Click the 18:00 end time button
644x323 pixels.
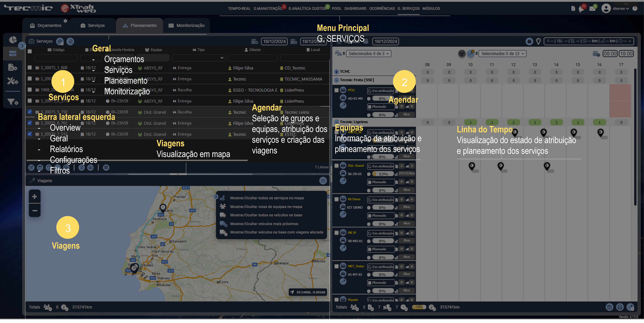click(x=626, y=53)
